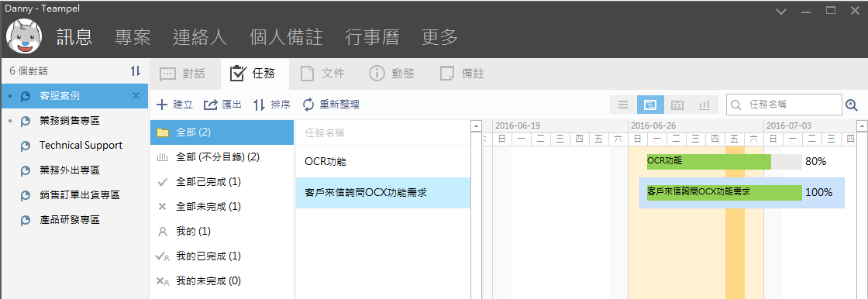Image resolution: width=868 pixels, height=299 pixels.
Task: Select 全部 (不分目錄) (2) filter
Action: coord(222,157)
